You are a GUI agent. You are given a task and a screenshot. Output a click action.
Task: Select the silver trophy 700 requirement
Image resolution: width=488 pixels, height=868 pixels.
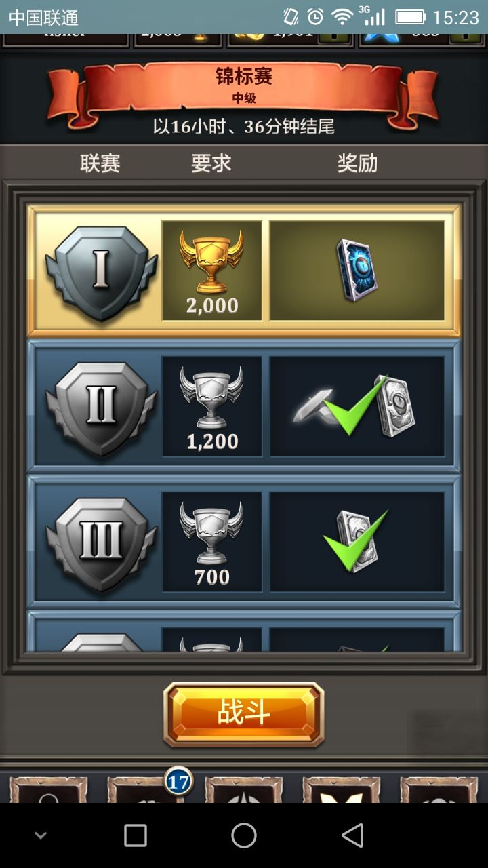pyautogui.click(x=212, y=542)
